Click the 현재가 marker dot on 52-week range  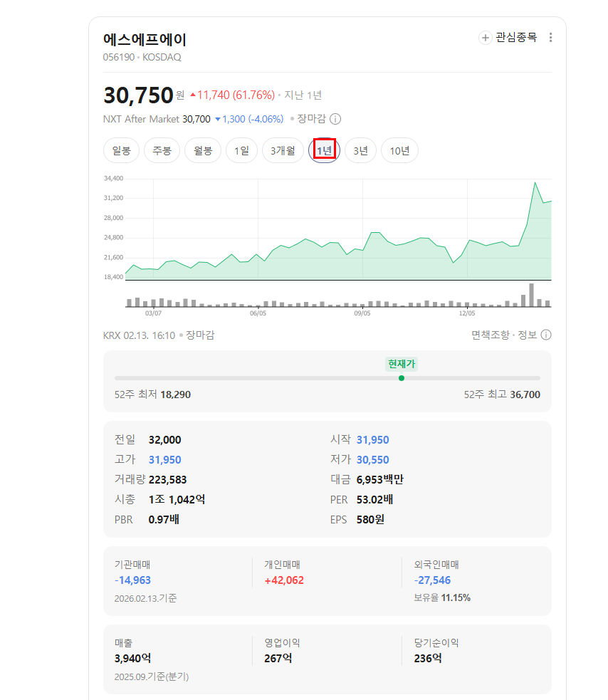point(402,378)
